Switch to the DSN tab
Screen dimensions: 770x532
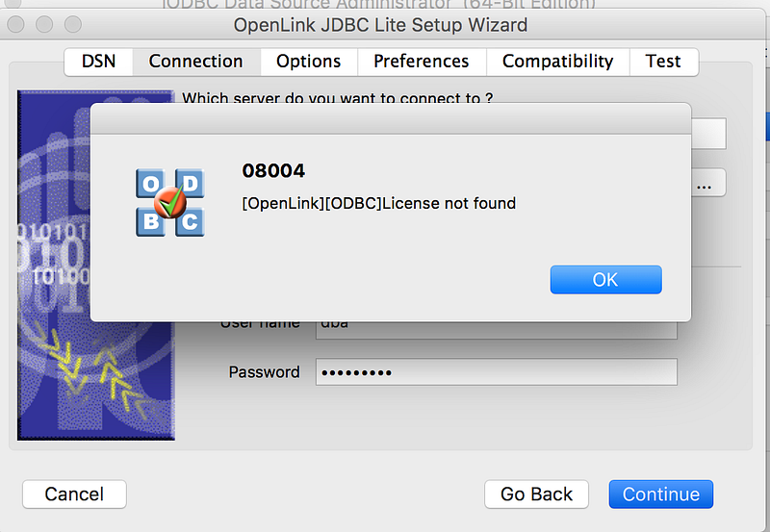pyautogui.click(x=99, y=62)
